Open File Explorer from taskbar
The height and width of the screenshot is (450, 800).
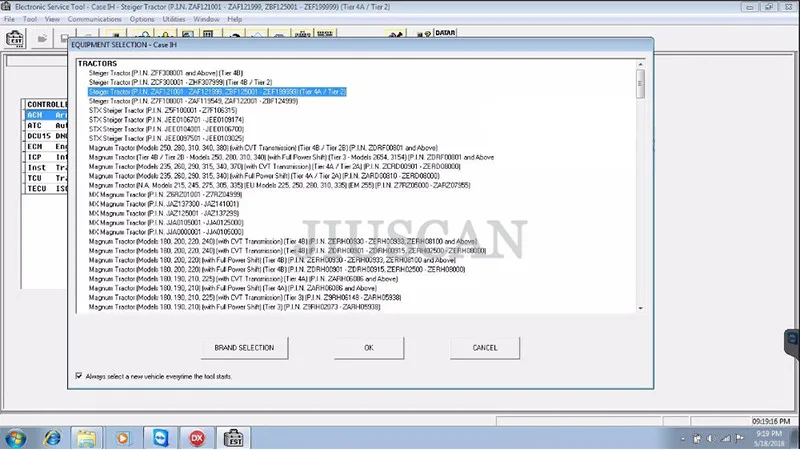click(x=87, y=438)
